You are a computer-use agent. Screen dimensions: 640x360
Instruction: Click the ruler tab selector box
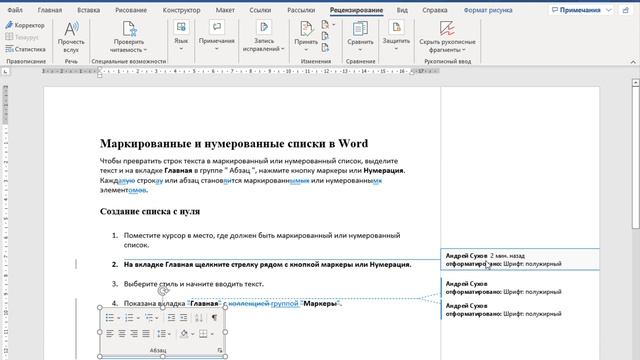[x=5, y=72]
